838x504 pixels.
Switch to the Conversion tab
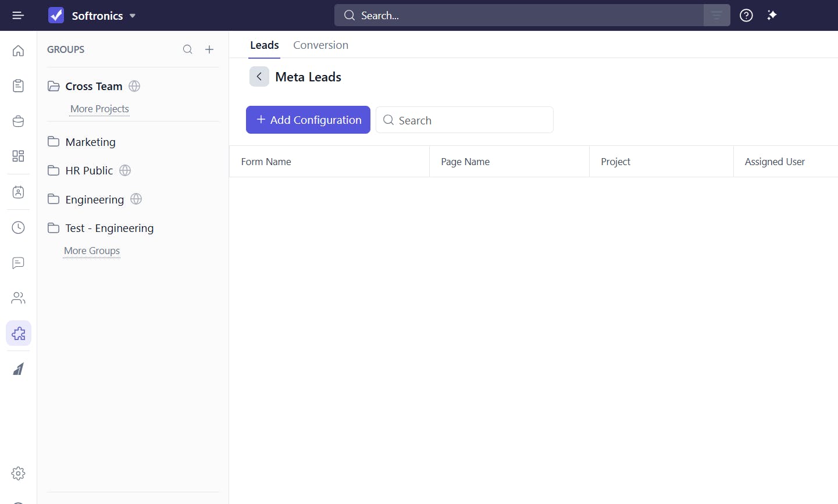320,45
